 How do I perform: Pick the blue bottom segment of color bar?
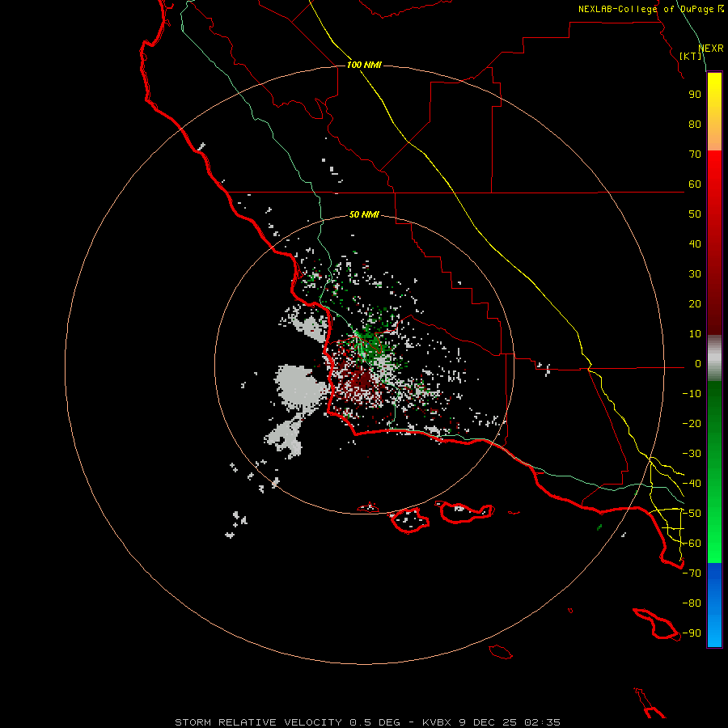point(714,605)
